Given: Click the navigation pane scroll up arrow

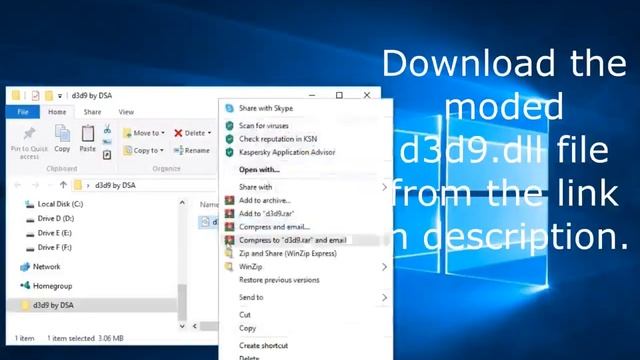Looking at the screenshot, I should click(182, 202).
